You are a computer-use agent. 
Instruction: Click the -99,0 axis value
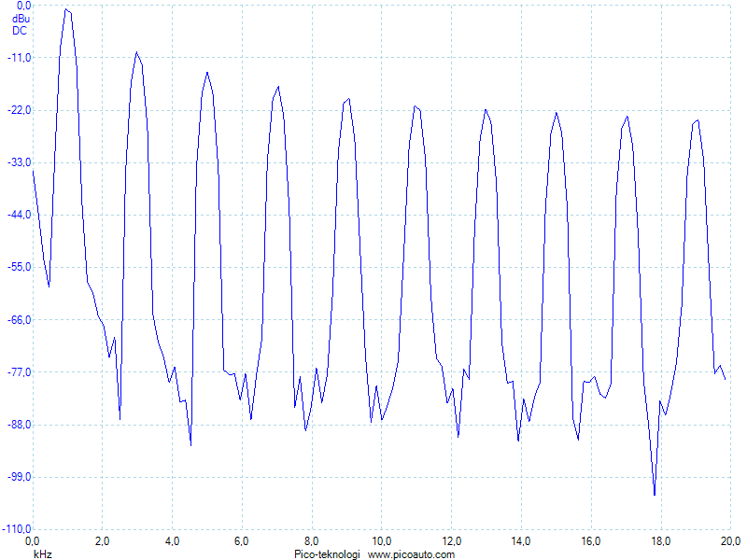[19, 477]
